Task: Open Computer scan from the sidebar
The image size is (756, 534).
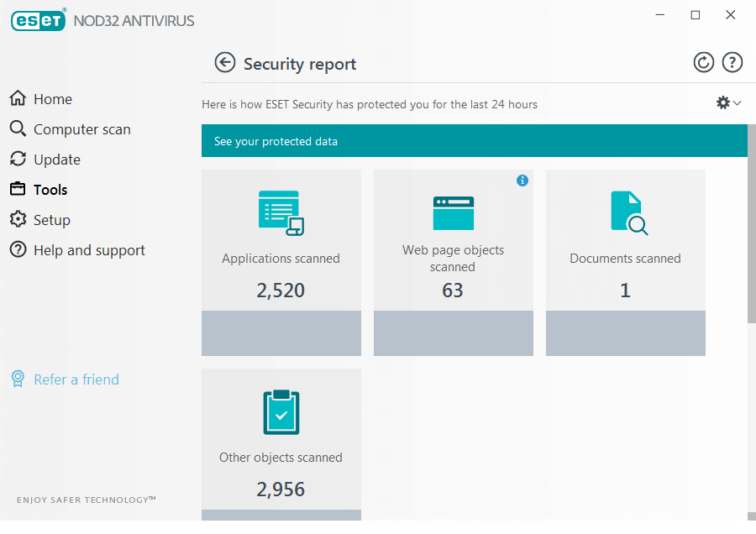Action: point(18,128)
